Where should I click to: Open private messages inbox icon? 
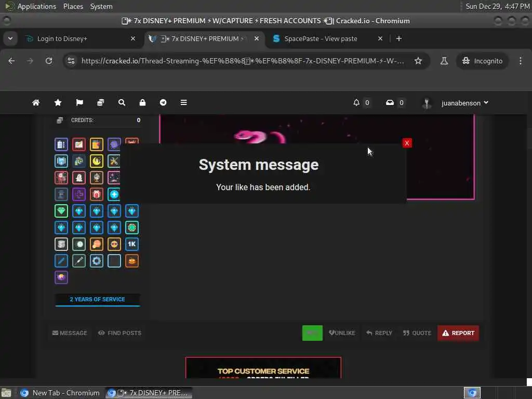coord(390,102)
